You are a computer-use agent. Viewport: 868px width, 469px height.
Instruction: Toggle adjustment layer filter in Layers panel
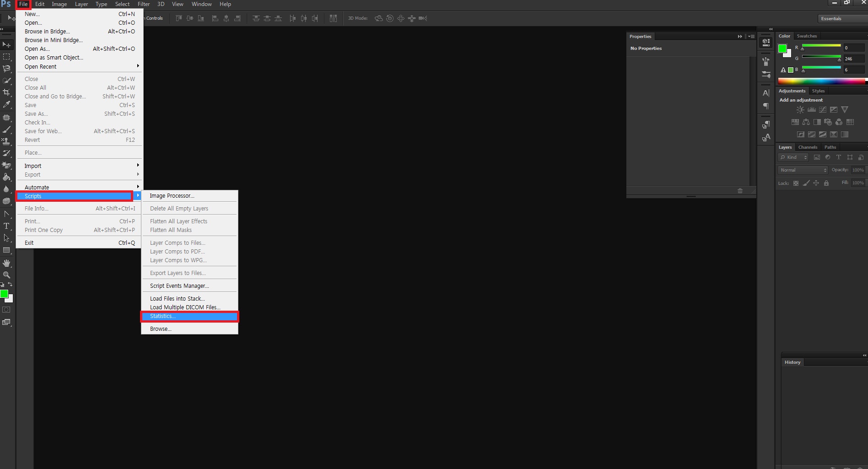coord(828,157)
